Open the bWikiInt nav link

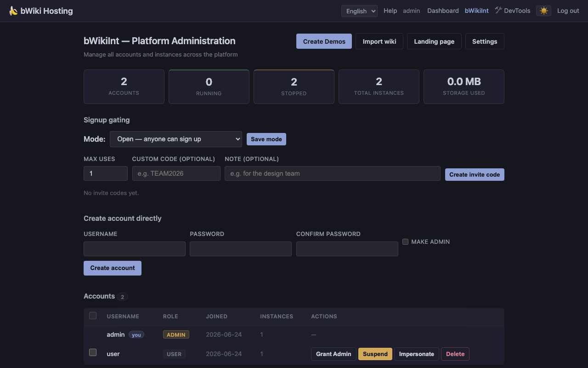(x=476, y=11)
